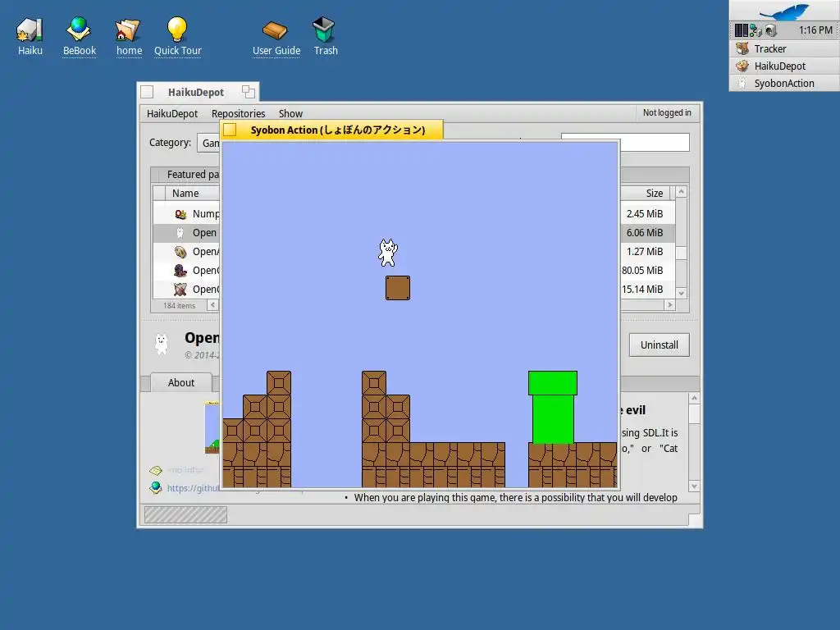
Task: Click the striped progress bar in status area
Action: (185, 515)
